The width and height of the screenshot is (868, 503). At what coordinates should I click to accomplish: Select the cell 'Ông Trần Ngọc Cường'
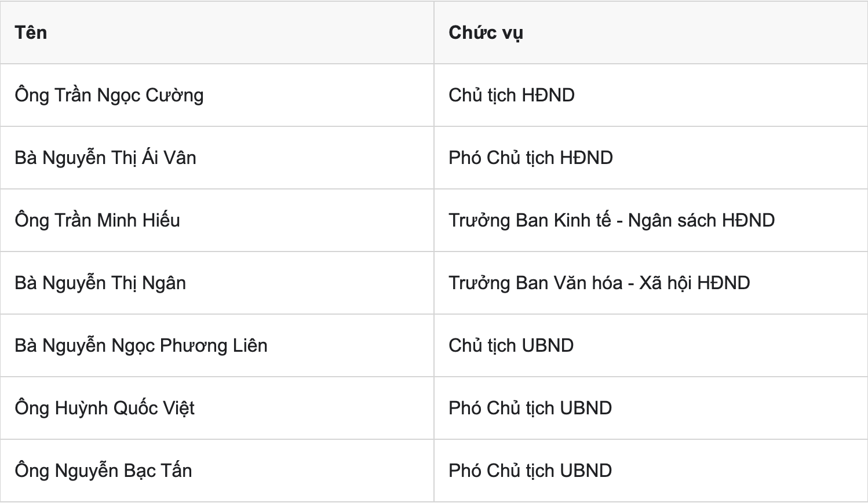(x=217, y=95)
